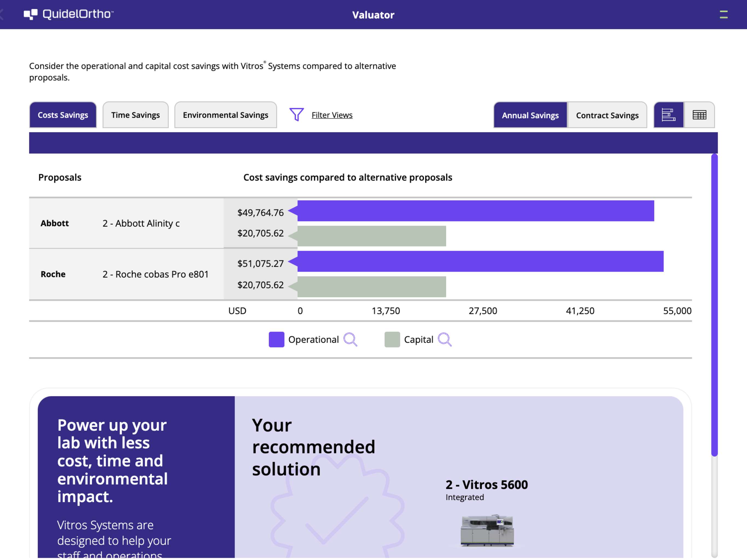The height and width of the screenshot is (560, 747).
Task: Click the vertical scrollbar thumb
Action: tap(714, 305)
